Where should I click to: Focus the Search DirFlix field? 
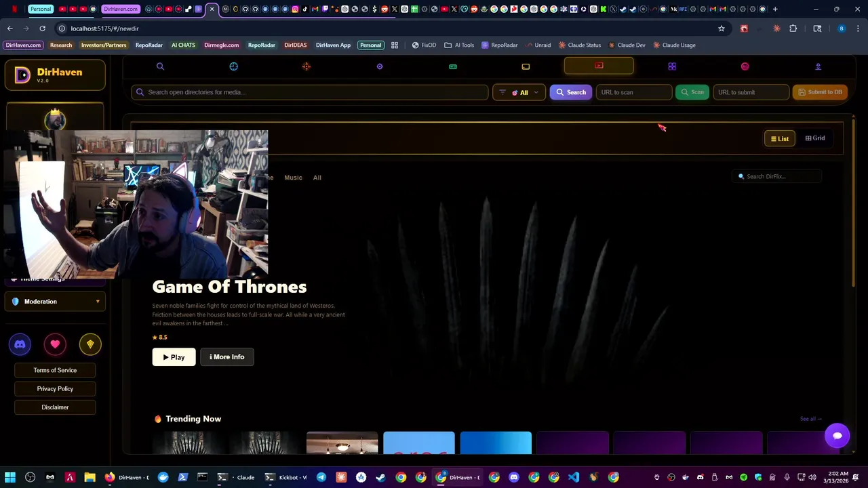point(777,176)
